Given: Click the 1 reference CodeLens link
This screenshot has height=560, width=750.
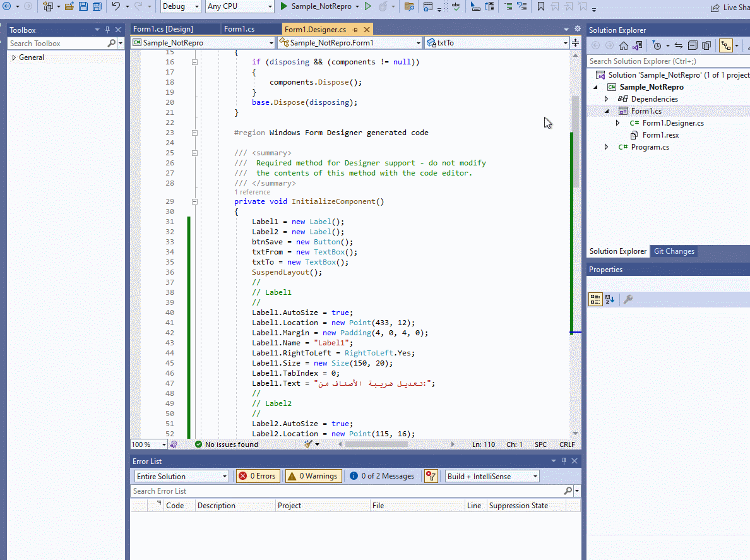Looking at the screenshot, I should [x=252, y=192].
